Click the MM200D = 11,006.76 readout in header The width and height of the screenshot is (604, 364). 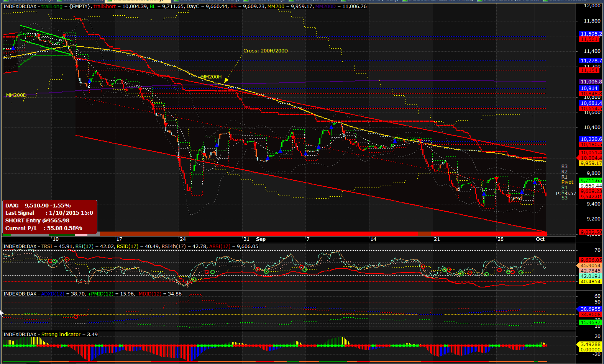click(x=341, y=7)
